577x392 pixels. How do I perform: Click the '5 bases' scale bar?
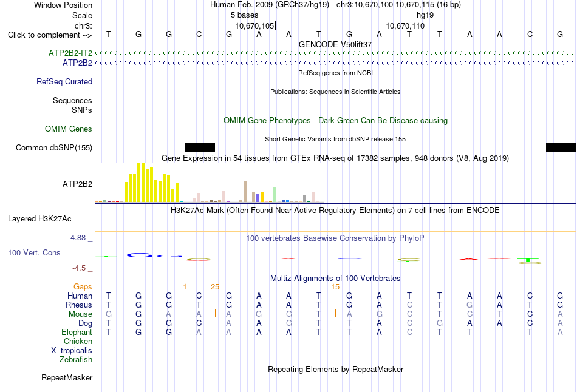click(x=336, y=15)
